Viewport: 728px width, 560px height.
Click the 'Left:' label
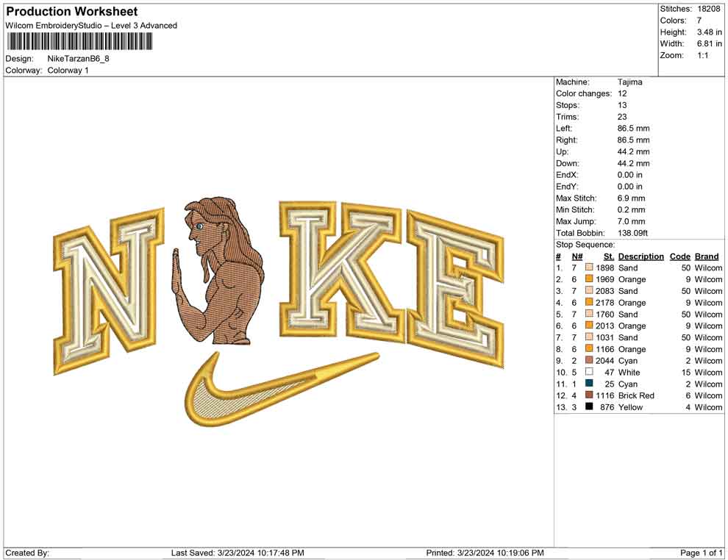[564, 129]
